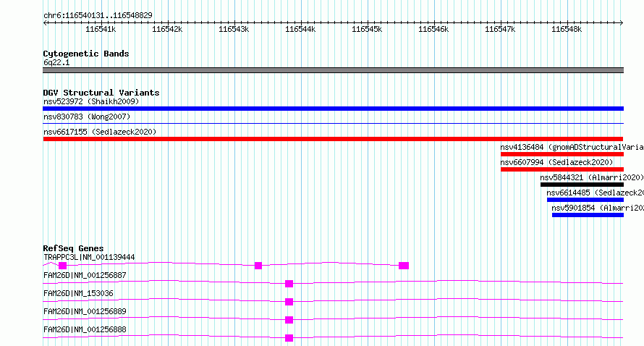Open the FAM26D|NM_001256888 gene label
Viewport: 644px width, 346px height.
(x=85, y=329)
